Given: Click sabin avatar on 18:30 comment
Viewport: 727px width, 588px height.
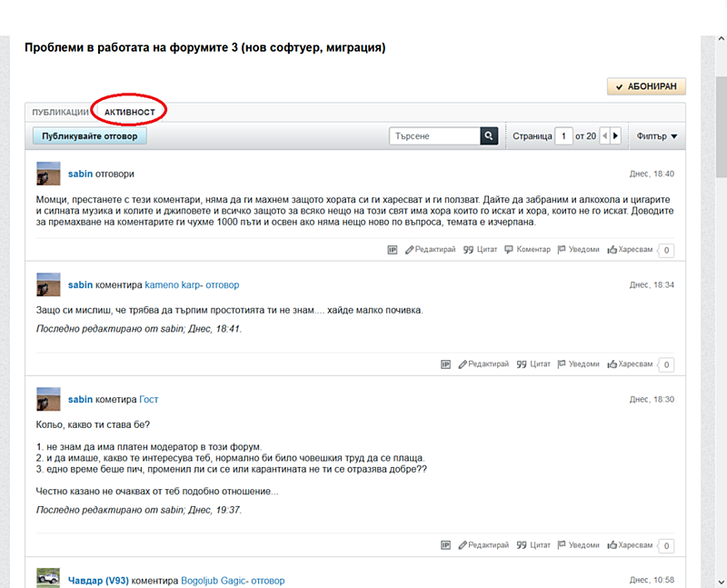Looking at the screenshot, I should click(x=48, y=399).
